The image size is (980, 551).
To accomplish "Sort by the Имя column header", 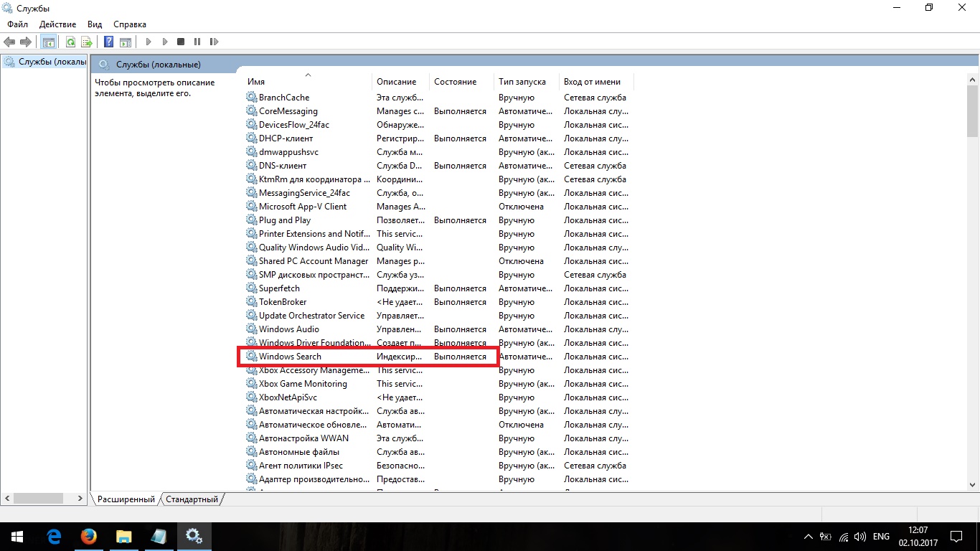I will 308,82.
